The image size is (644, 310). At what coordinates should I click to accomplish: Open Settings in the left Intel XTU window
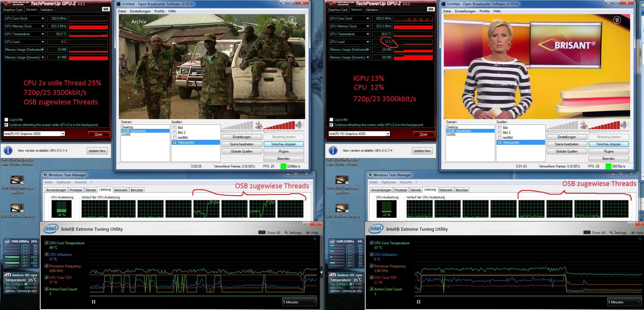[293, 232]
